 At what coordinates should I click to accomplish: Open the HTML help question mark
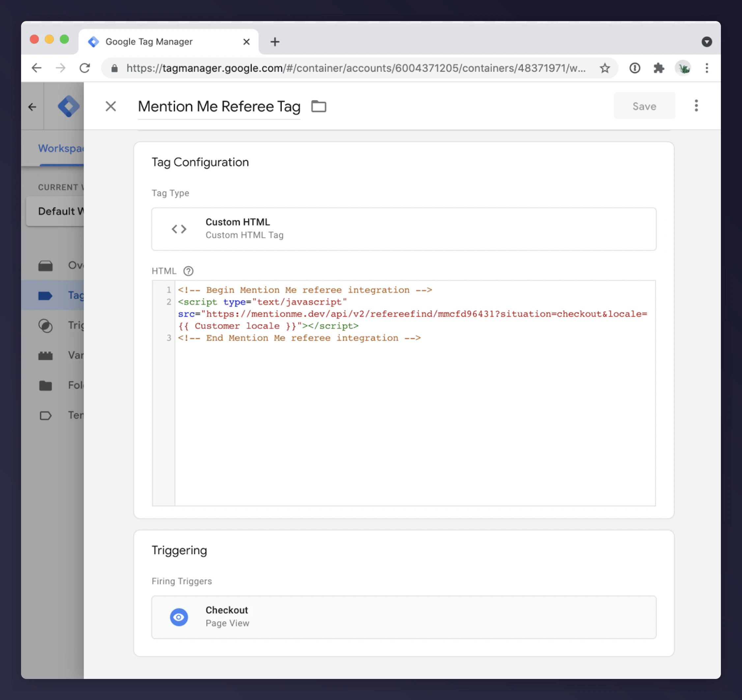(188, 271)
